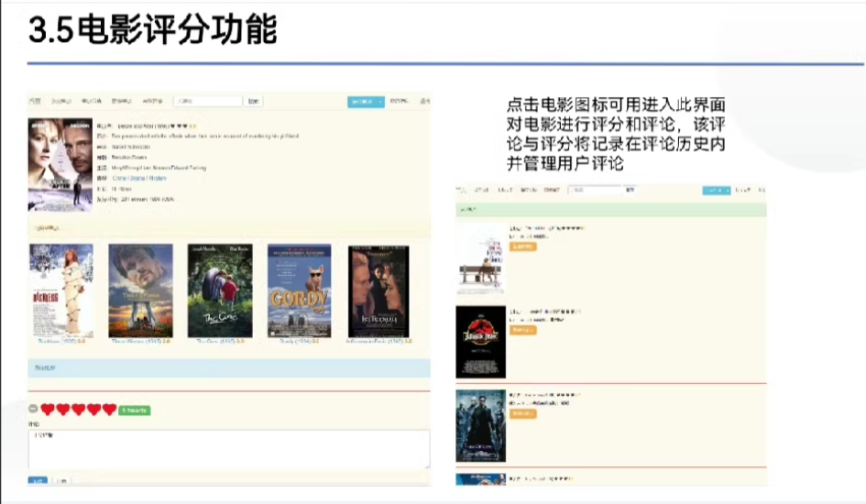The image size is (866, 504).
Task: Click the blue genre links in the movie details
Action: pos(139,178)
